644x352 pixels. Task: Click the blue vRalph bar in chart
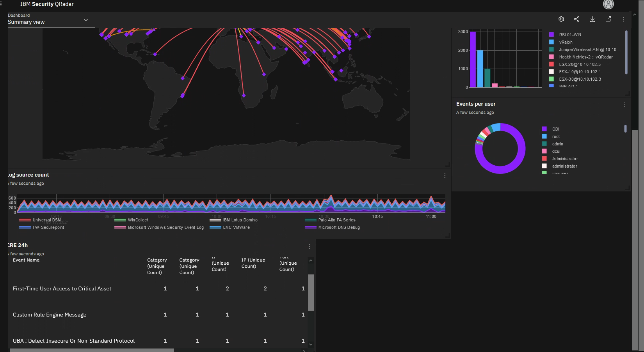480,69
